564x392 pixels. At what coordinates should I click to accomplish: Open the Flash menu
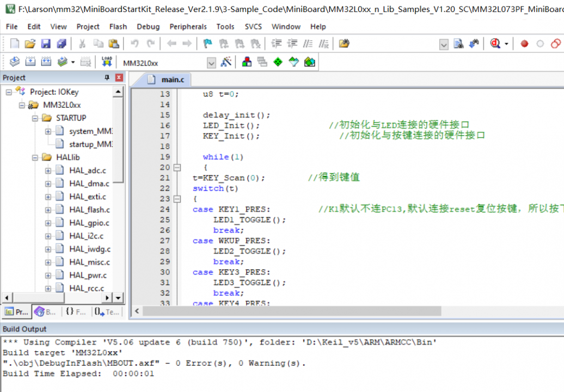(118, 27)
